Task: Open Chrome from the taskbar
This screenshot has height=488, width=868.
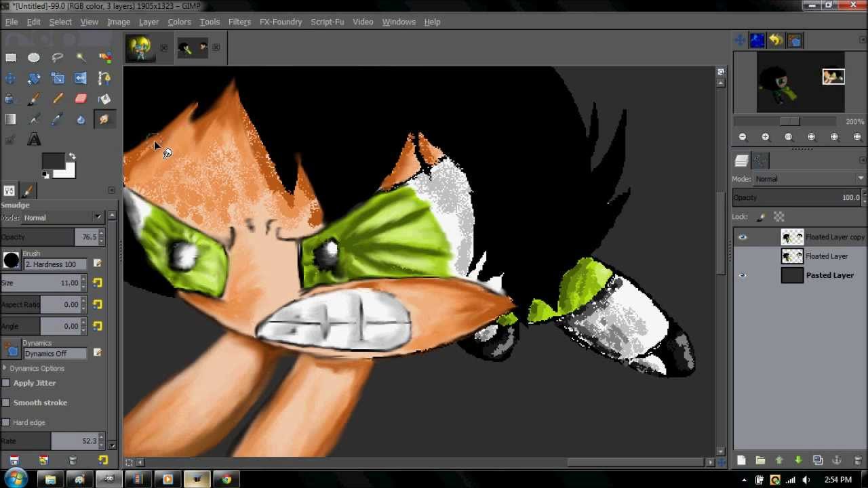Action: click(226, 480)
